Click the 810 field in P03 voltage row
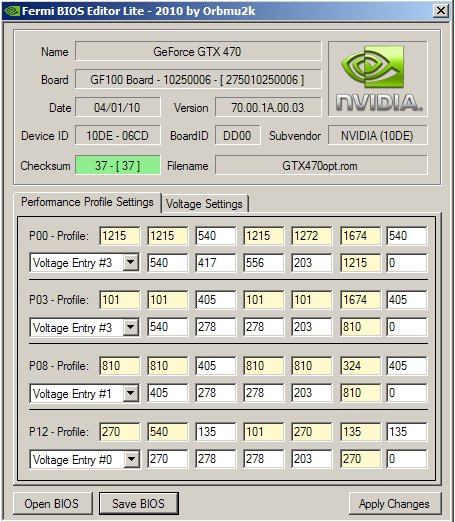Viewport: 455px width, 522px height. pyautogui.click(x=360, y=327)
